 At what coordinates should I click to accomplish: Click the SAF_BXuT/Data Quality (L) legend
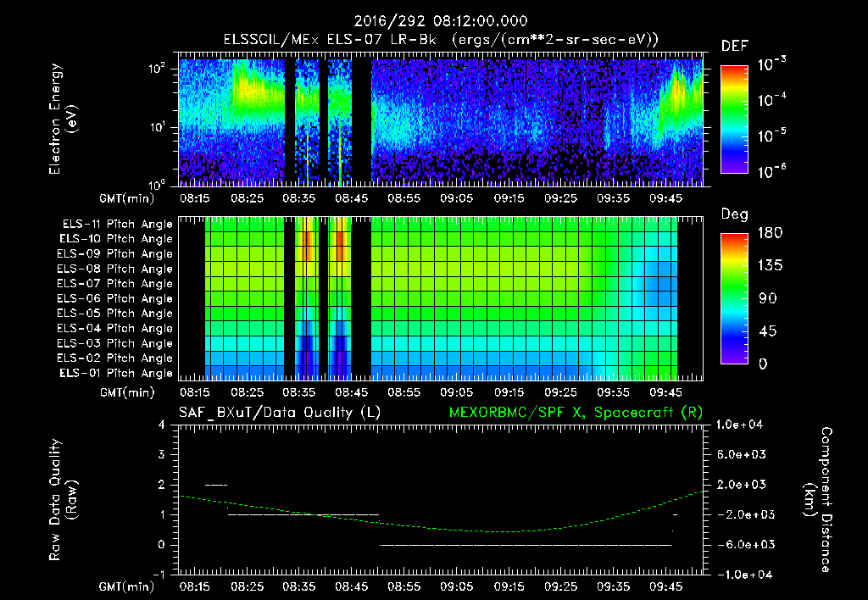point(280,413)
